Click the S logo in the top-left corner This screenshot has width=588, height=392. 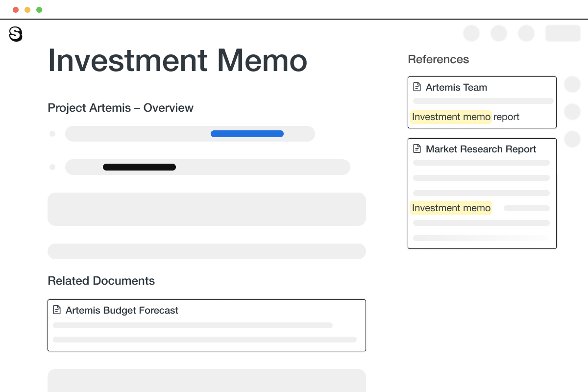[x=16, y=34]
